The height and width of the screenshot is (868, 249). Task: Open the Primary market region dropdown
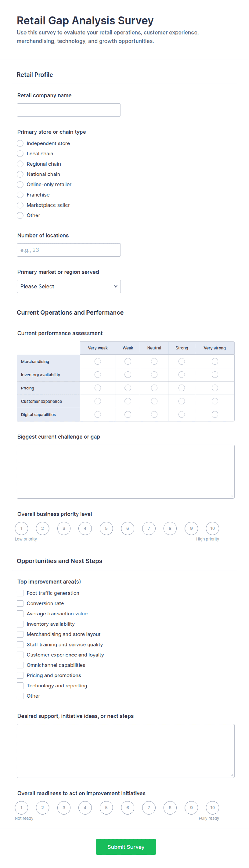point(69,286)
